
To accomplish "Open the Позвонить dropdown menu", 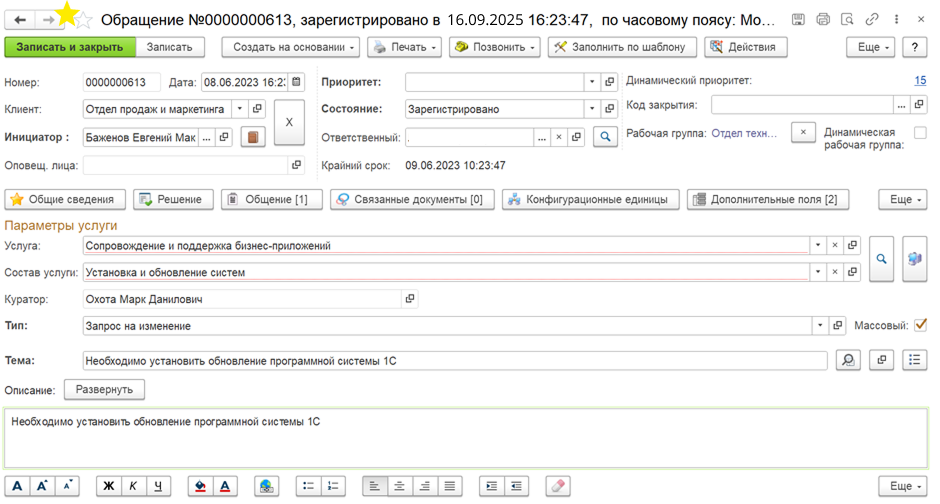I will [x=495, y=47].
